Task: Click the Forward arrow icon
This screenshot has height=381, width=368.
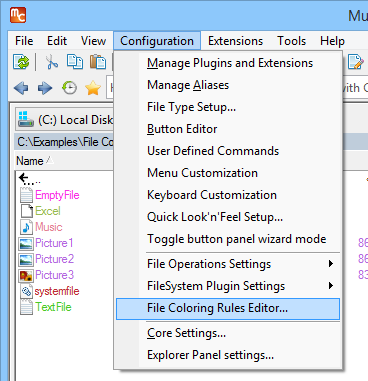Action: point(45,88)
